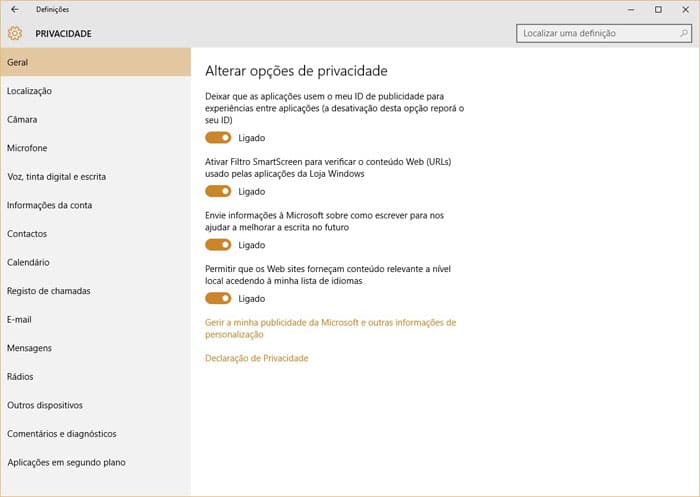Turn off sending writing info to Microsoft
700x497 pixels.
click(218, 245)
